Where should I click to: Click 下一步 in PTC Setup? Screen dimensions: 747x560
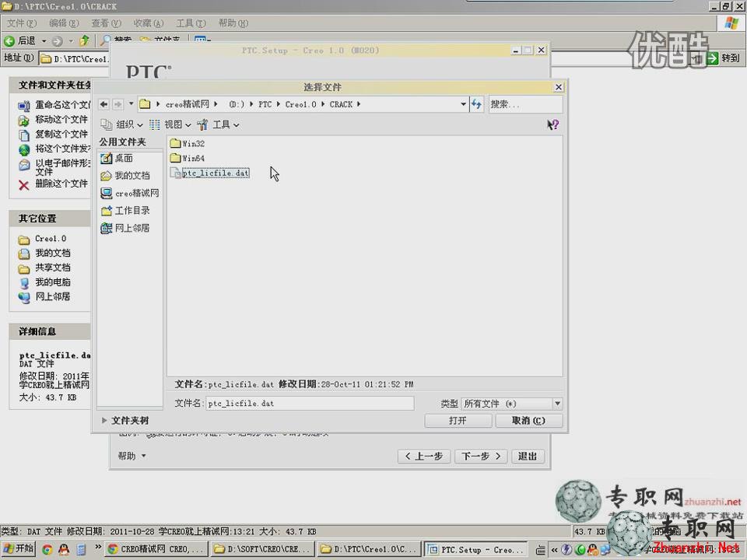[481, 457]
